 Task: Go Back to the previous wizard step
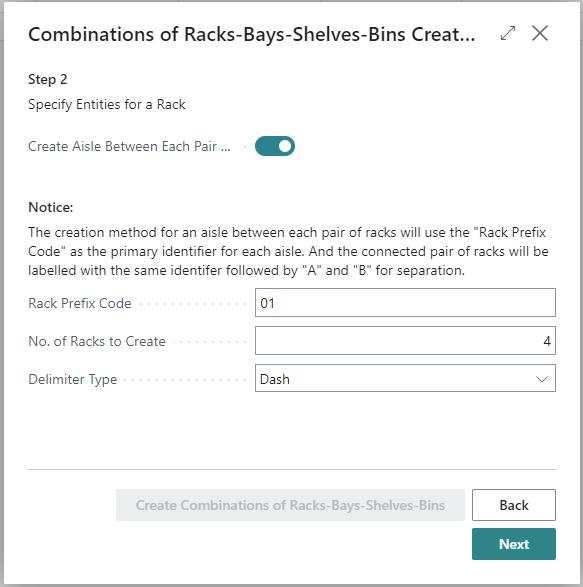tap(514, 505)
